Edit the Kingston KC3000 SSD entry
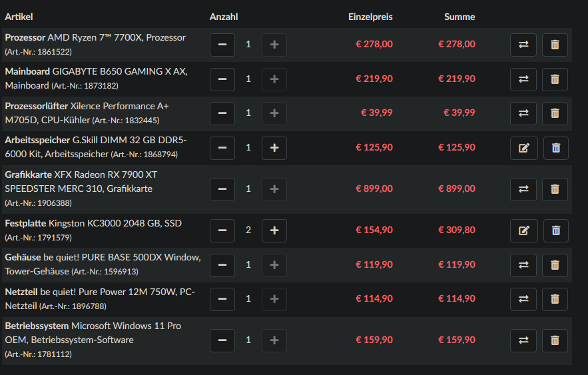The height and width of the screenshot is (375, 588). (523, 230)
